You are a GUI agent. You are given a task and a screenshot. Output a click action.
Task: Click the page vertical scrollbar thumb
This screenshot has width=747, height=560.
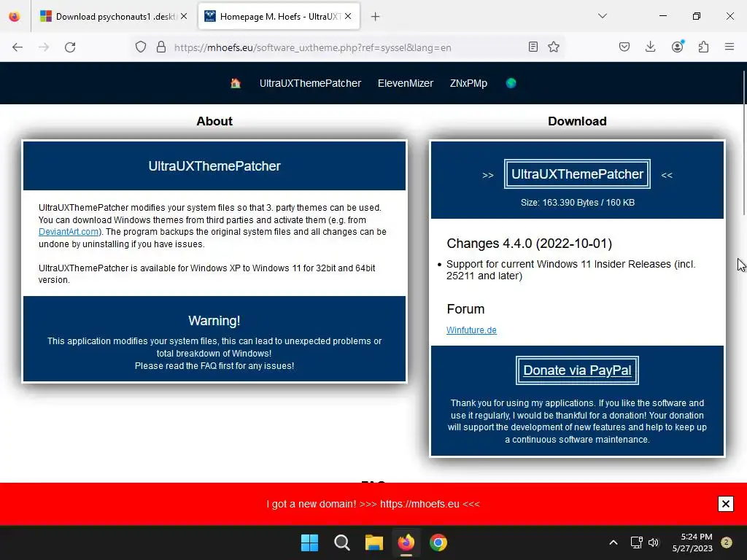[743, 143]
